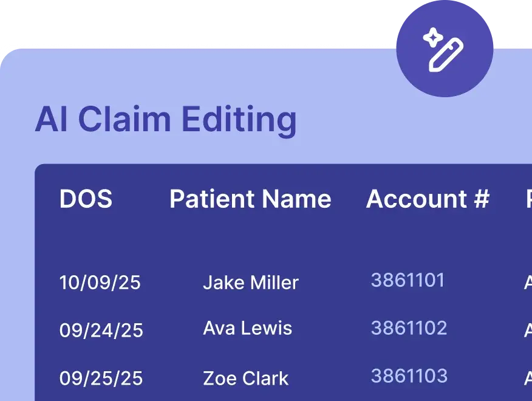Click the date 10/09/25 in the first row
Viewport: 532px width, 401px height.
[101, 283]
